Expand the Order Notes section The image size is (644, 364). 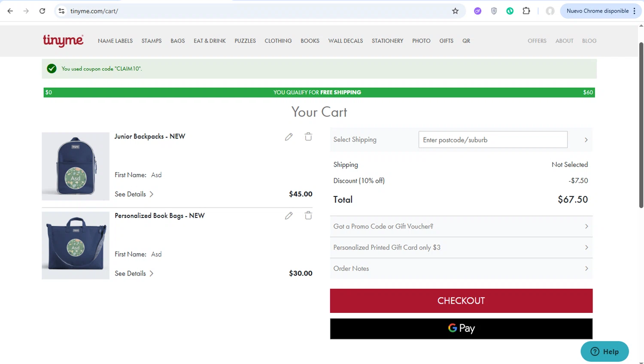(x=461, y=269)
